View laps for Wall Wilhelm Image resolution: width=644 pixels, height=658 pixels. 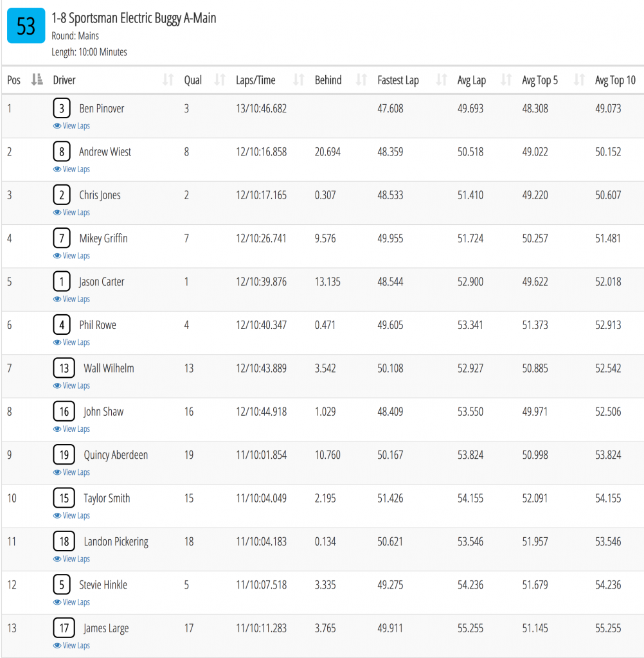click(x=71, y=386)
